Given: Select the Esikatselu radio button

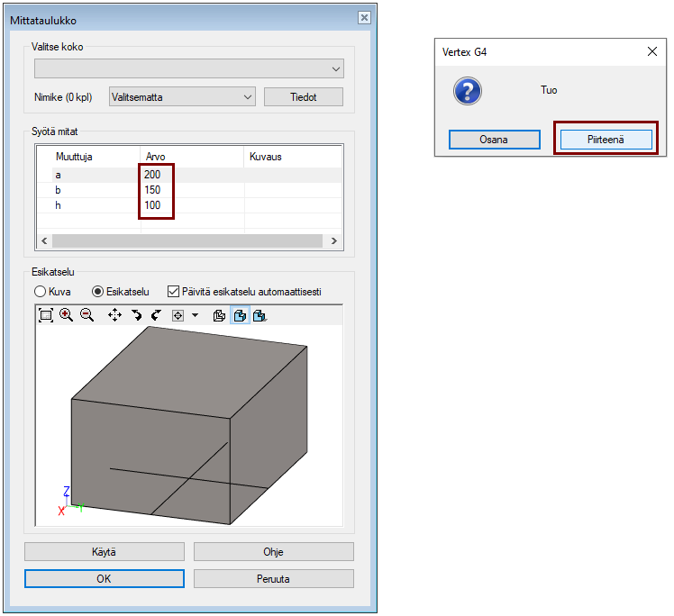Looking at the screenshot, I should tap(98, 292).
